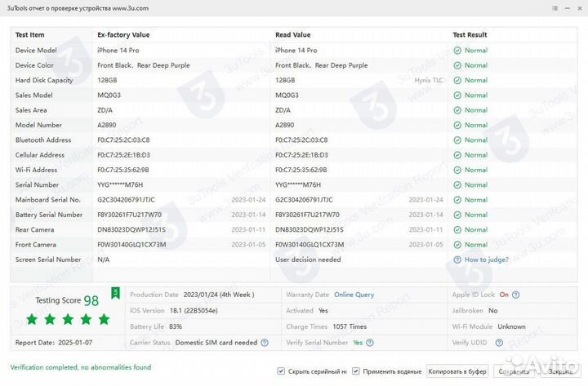The image size is (588, 386).
Task: Click green check icon in Battery Serial Number row
Action: (458, 215)
